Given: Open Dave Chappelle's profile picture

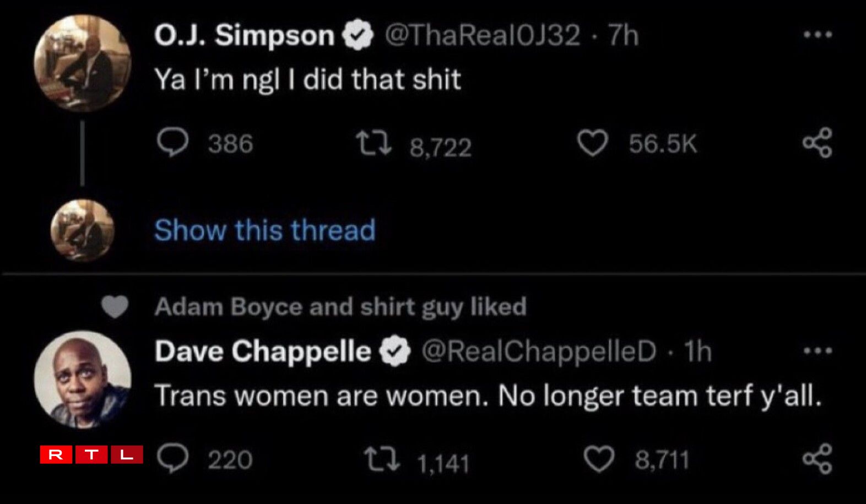Looking at the screenshot, I should pos(82,379).
